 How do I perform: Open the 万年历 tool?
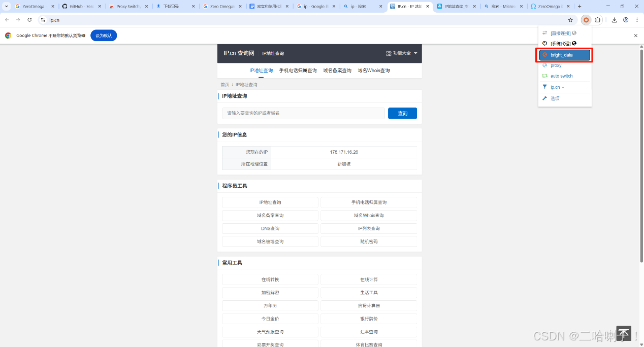(x=270, y=306)
